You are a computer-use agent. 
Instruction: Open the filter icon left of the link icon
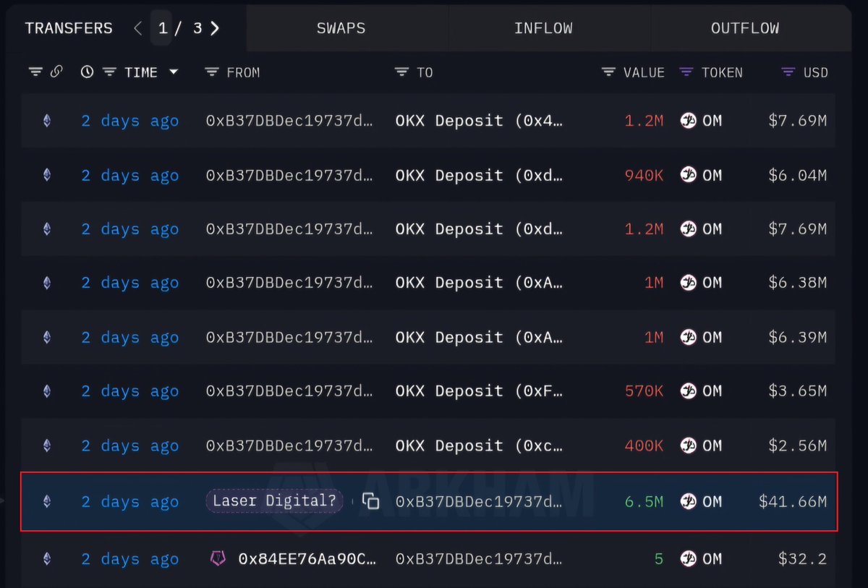pyautogui.click(x=35, y=72)
